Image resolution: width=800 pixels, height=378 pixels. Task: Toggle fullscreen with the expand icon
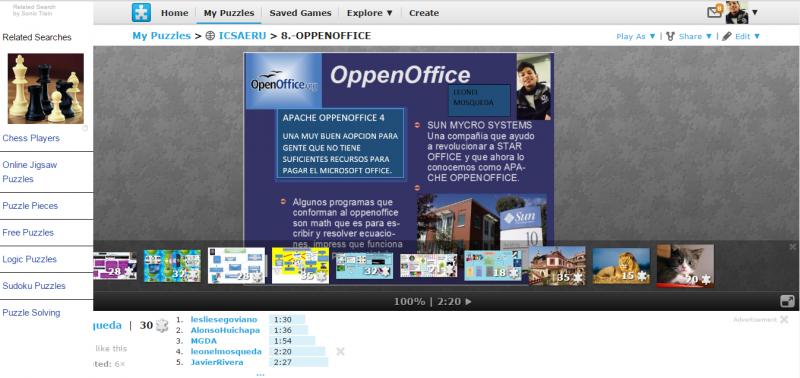tap(788, 301)
